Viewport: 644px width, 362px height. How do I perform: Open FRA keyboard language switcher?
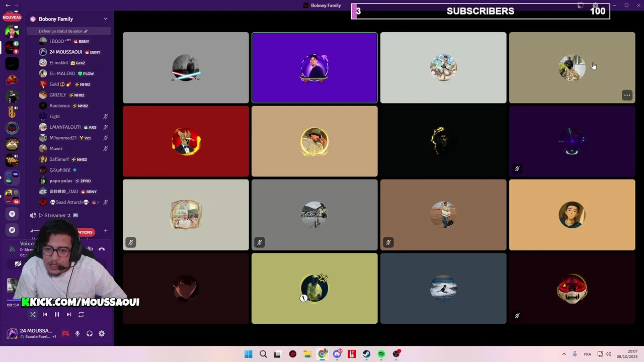pyautogui.click(x=588, y=354)
